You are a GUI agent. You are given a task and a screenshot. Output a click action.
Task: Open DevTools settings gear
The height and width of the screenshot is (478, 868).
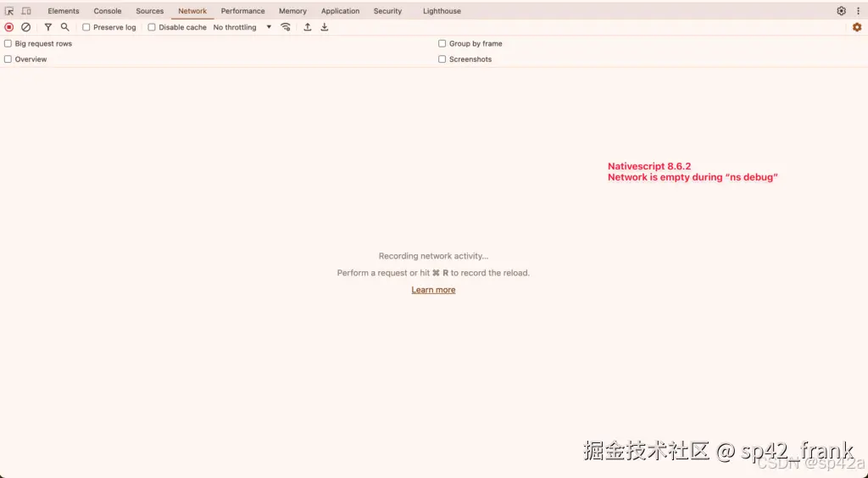click(842, 11)
